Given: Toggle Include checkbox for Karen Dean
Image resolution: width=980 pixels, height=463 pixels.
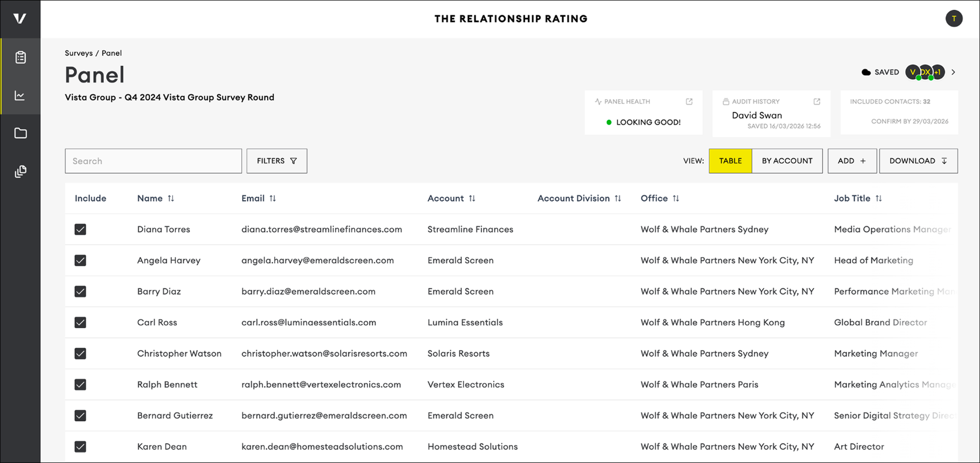Looking at the screenshot, I should (x=80, y=447).
